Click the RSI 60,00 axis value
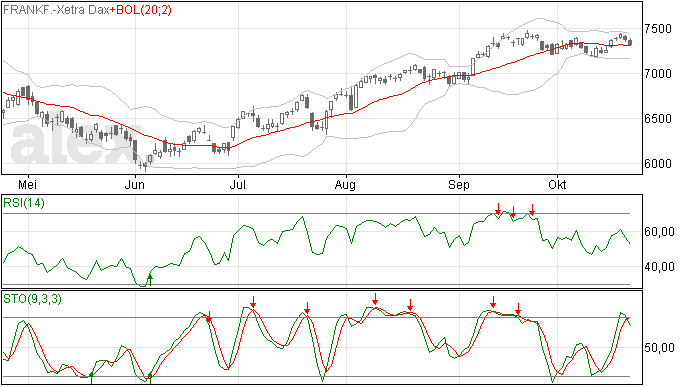Screen dimensions: 690x387 tap(659, 232)
